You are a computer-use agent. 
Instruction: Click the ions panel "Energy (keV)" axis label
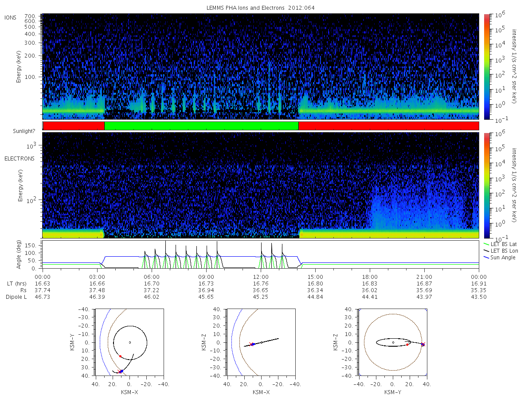pyautogui.click(x=20, y=66)
